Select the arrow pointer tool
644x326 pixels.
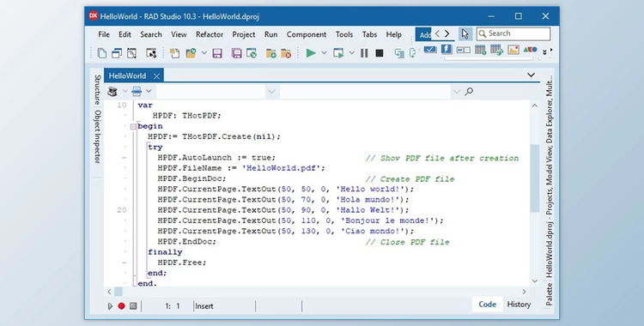tap(465, 34)
